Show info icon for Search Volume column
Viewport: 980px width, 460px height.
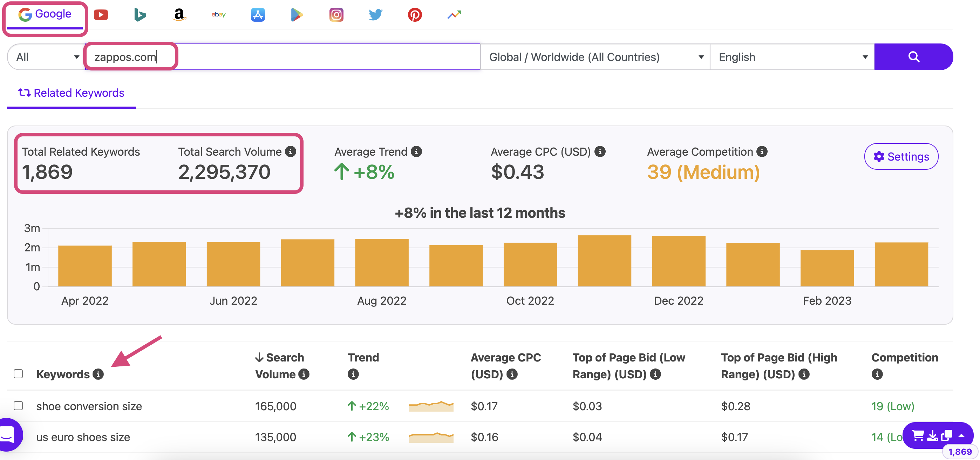[304, 374]
